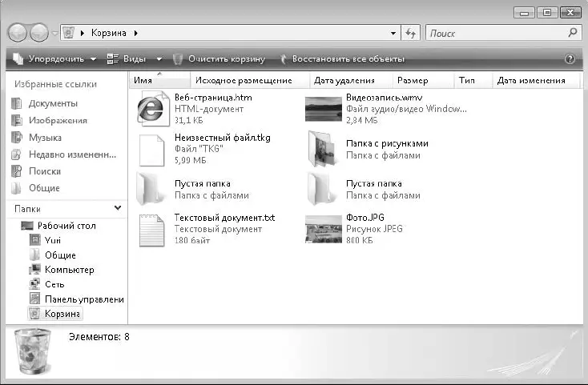Click inside the Поиск search field
Viewport: 588px width, 385px height.
coord(493,33)
